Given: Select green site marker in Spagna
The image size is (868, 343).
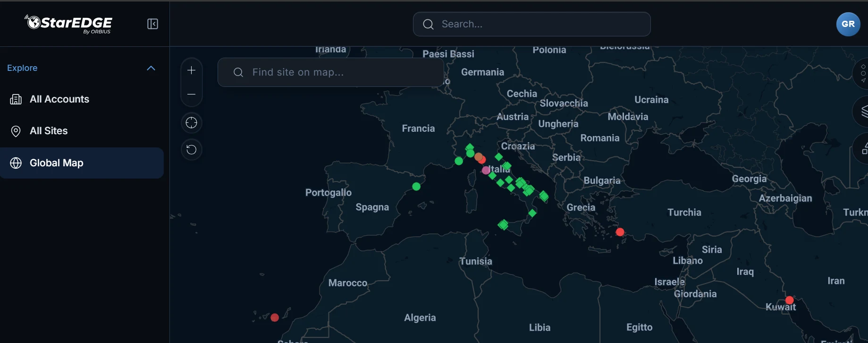Looking at the screenshot, I should click(x=416, y=187).
